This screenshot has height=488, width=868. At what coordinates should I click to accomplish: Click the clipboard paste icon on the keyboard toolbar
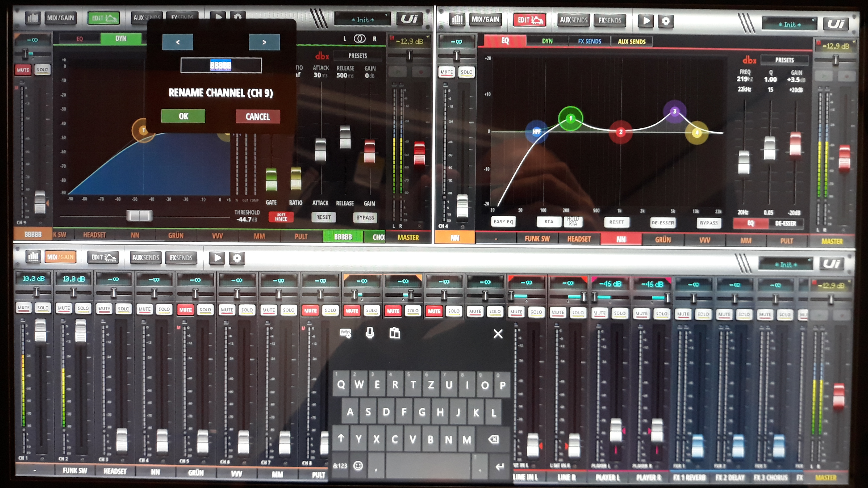coord(395,333)
